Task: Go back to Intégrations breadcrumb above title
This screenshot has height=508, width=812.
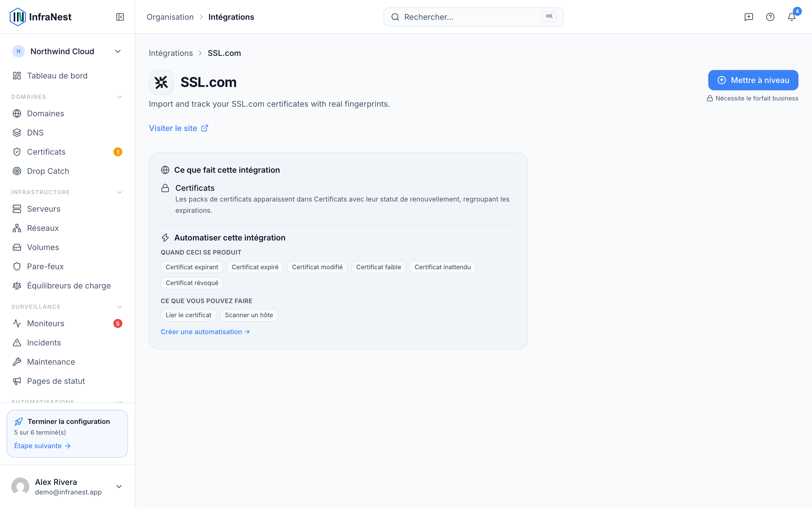Action: click(x=171, y=53)
